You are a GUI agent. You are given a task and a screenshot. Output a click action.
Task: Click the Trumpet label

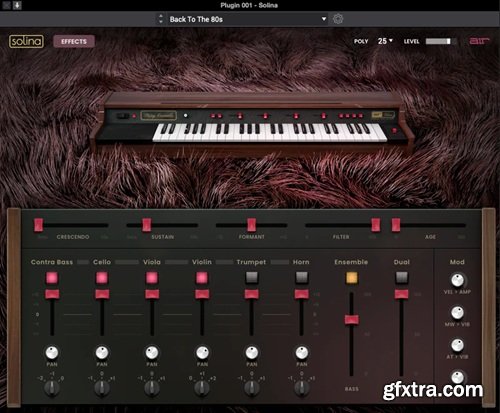point(251,262)
